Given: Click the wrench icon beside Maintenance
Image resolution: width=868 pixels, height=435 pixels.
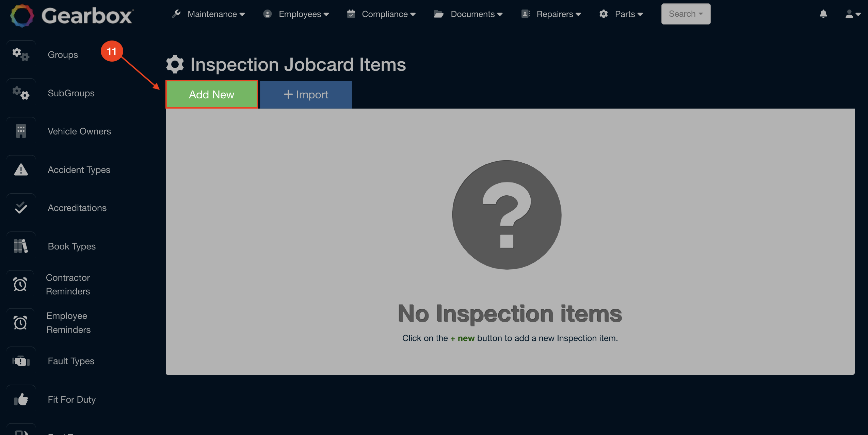Looking at the screenshot, I should pyautogui.click(x=176, y=14).
